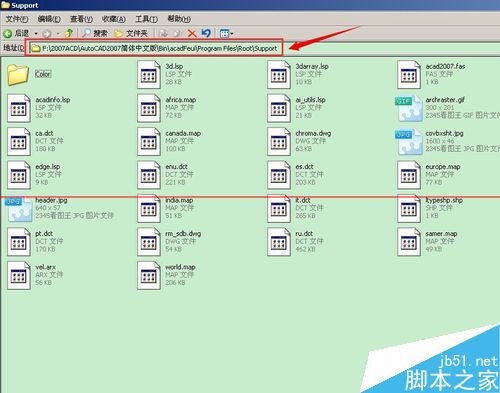Image resolution: width=500 pixels, height=393 pixels.
Task: Select the edge.lsp file icon
Action: (x=19, y=175)
